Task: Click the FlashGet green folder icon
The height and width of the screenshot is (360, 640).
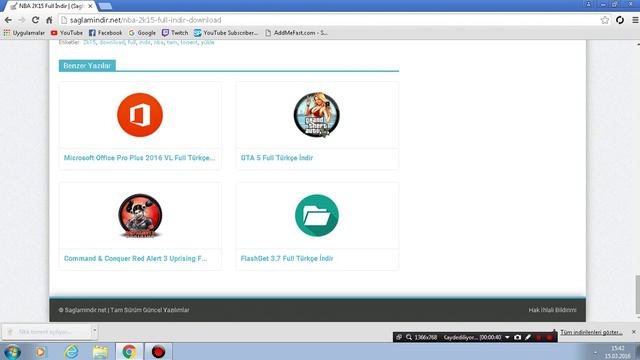Action: 317,216
